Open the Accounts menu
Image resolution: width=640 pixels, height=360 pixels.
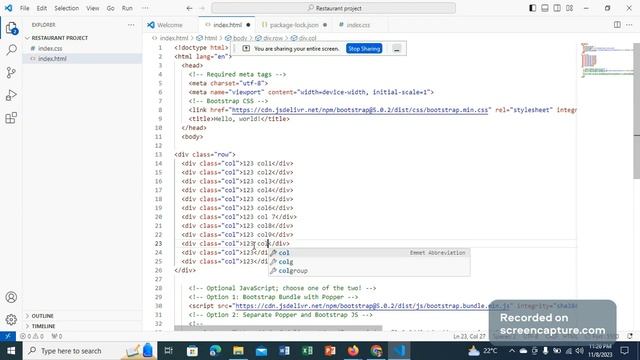(x=11, y=297)
